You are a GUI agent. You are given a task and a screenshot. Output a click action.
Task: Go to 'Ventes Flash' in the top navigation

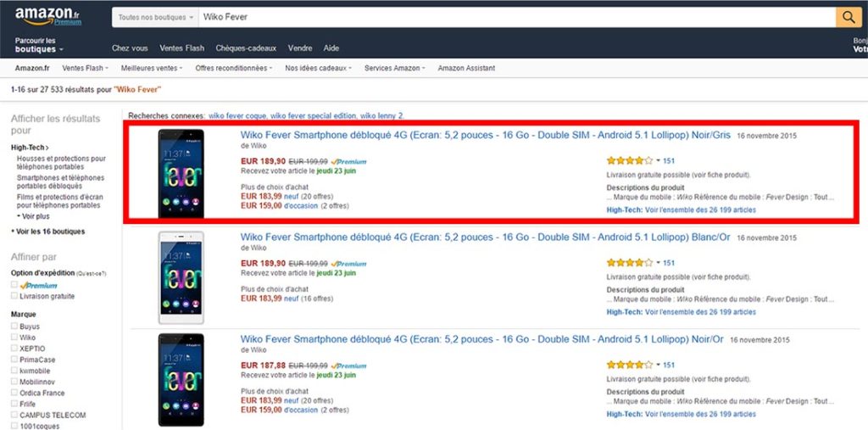(182, 48)
